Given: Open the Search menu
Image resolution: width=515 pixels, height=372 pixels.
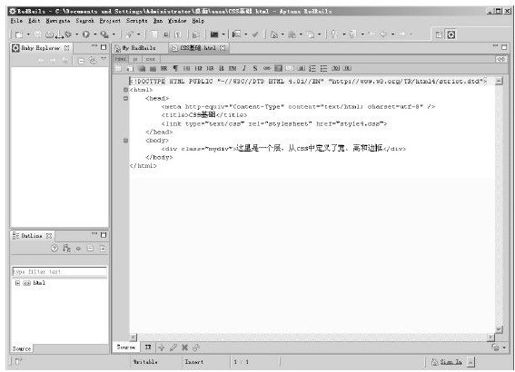Looking at the screenshot, I should point(85,21).
